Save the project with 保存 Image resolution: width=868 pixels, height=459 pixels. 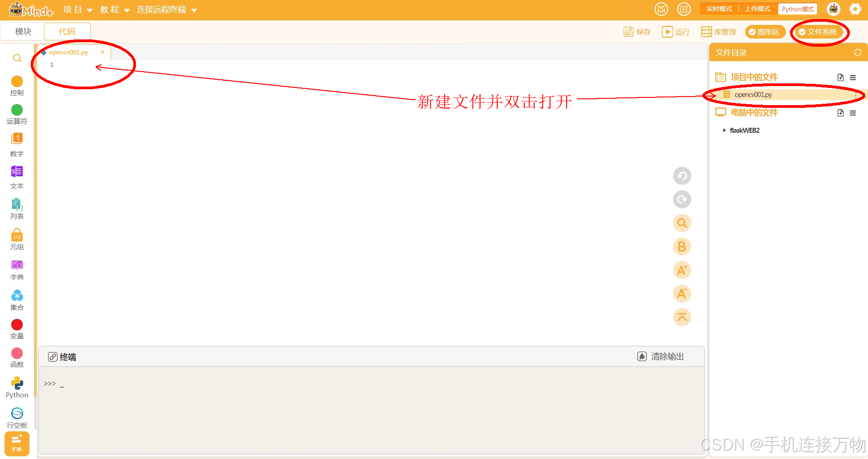[x=637, y=32]
